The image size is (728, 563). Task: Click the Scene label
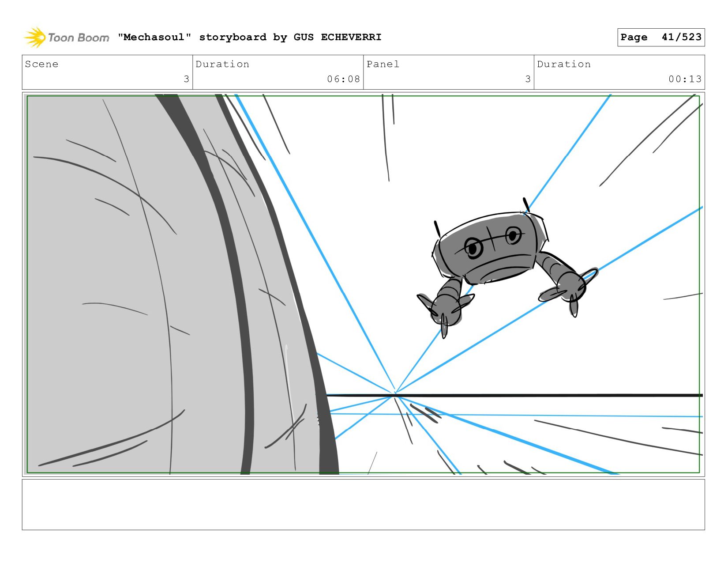[x=41, y=64]
